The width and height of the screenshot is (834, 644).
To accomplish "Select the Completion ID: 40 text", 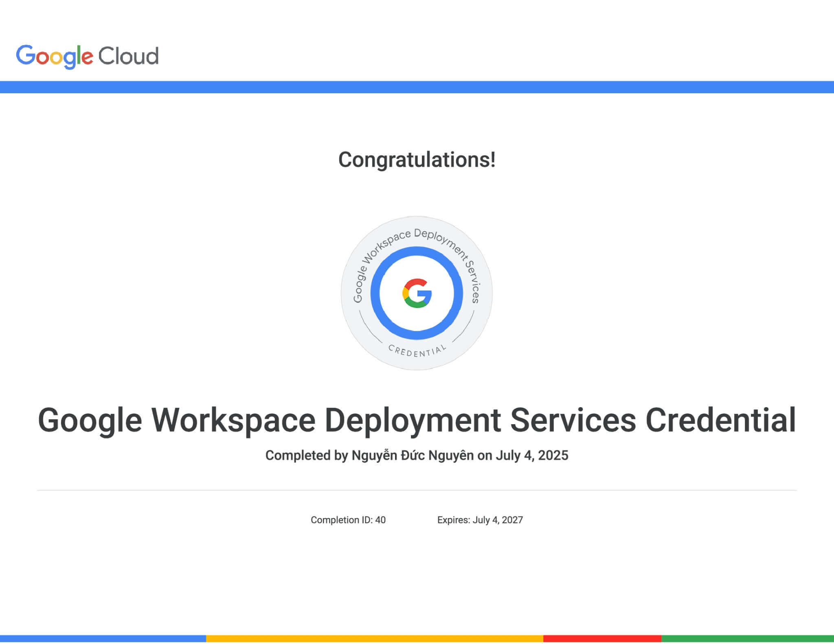I will (348, 519).
